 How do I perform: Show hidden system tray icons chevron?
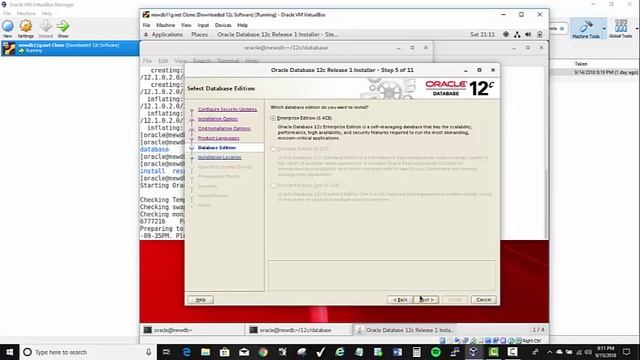549,352
